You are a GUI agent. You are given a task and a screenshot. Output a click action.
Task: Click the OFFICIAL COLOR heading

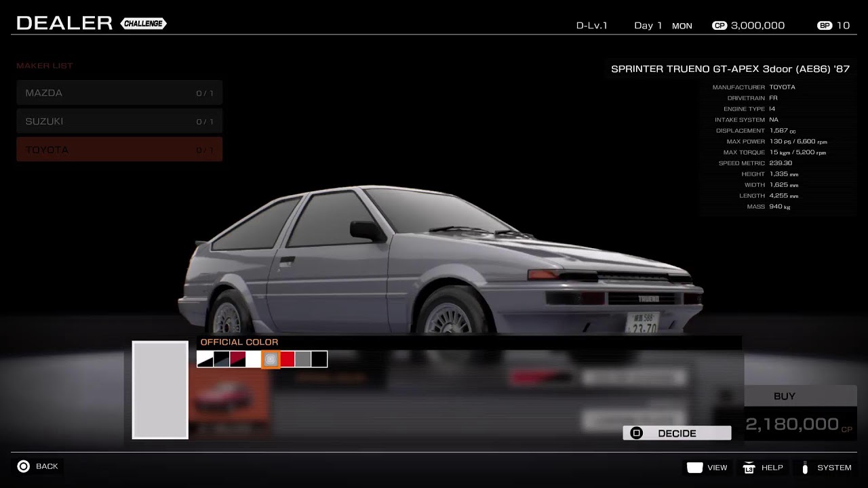[x=239, y=342]
